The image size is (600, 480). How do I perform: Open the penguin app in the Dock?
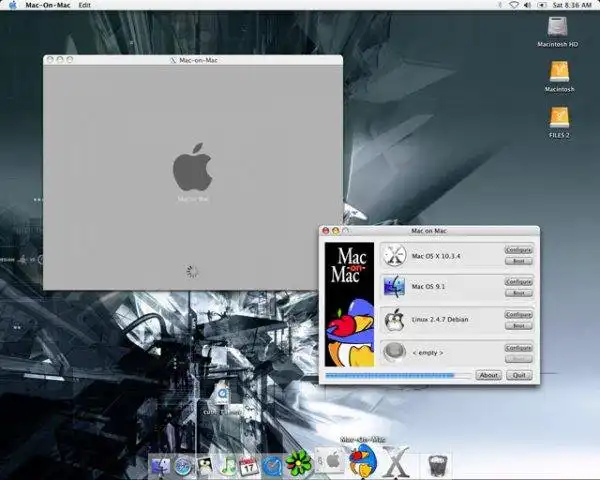(x=205, y=465)
